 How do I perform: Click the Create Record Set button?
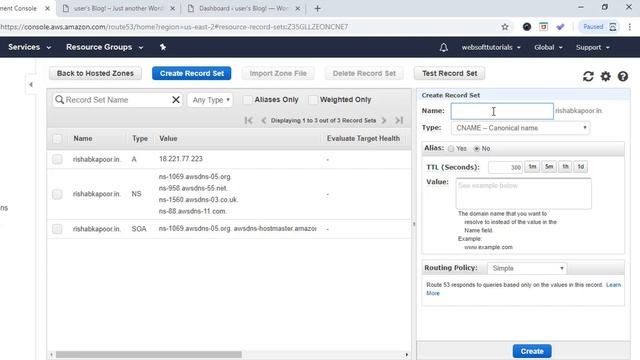coord(191,73)
